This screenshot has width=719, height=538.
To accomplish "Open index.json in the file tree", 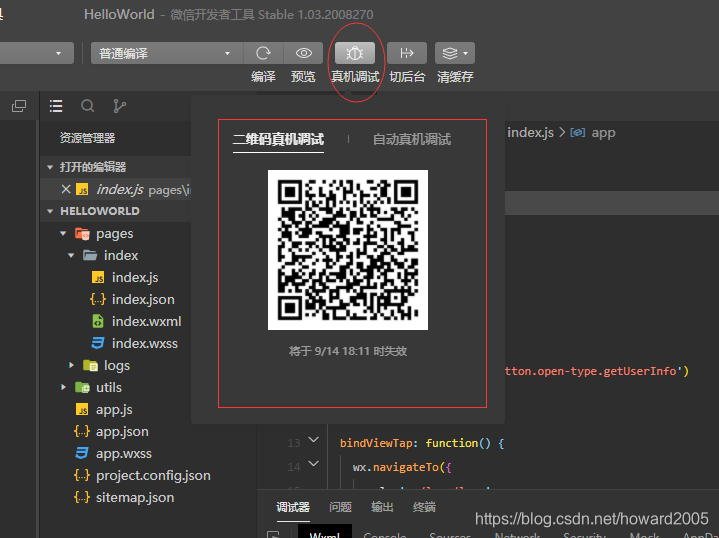I will click(x=143, y=300).
